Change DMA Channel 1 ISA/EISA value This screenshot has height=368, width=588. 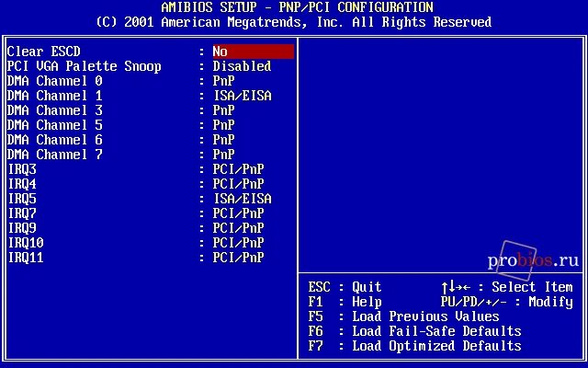243,96
